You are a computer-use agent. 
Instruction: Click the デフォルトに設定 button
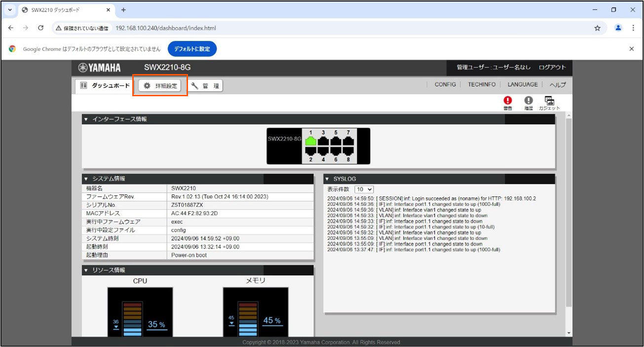coord(192,49)
